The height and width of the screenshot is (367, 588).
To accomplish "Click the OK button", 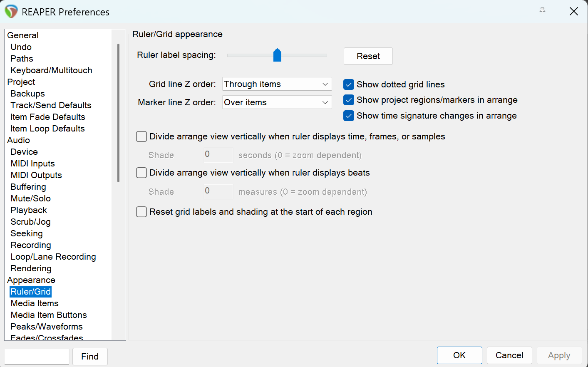I will (459, 355).
